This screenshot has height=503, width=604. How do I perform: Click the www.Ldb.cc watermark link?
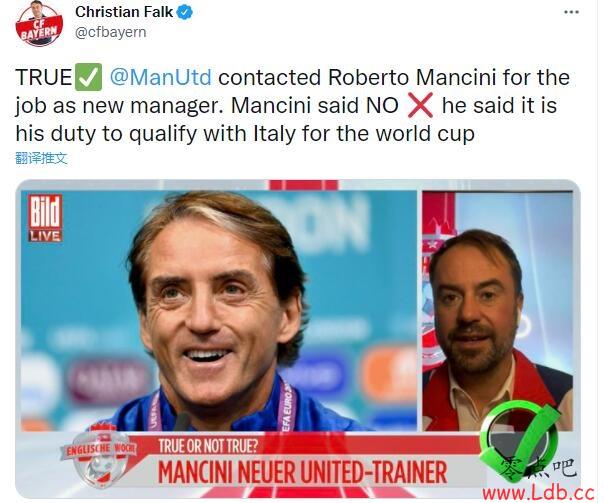[x=539, y=492]
